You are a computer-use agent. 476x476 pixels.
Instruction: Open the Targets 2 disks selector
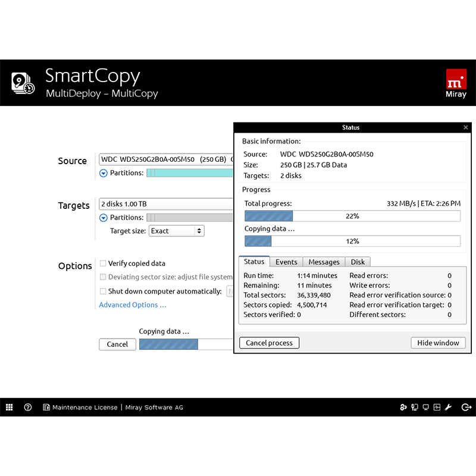(166, 204)
